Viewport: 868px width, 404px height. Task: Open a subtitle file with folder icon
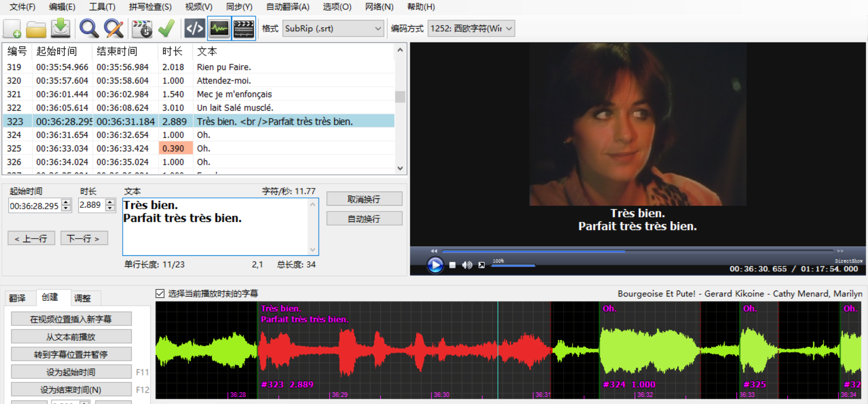36,28
